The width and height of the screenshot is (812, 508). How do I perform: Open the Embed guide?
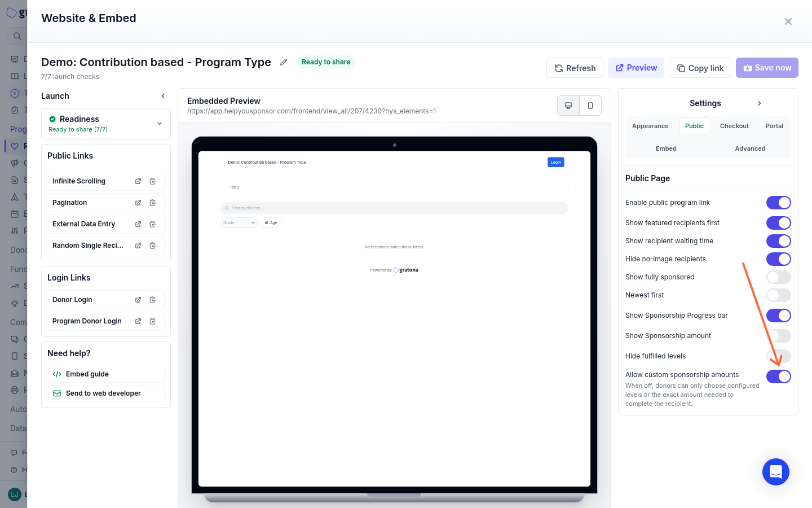[106, 374]
